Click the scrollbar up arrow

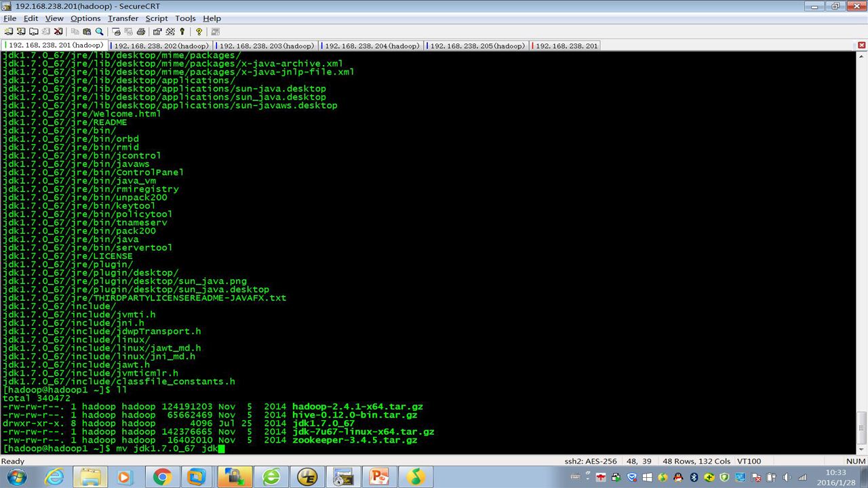pyautogui.click(x=862, y=56)
